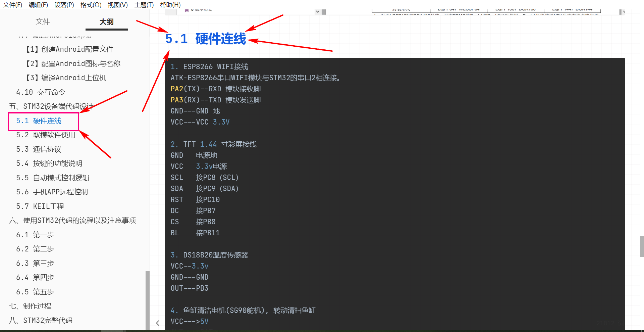Click the document vertical scrollbar thumb
Viewport: 644px width, 332px height.
coord(642,246)
